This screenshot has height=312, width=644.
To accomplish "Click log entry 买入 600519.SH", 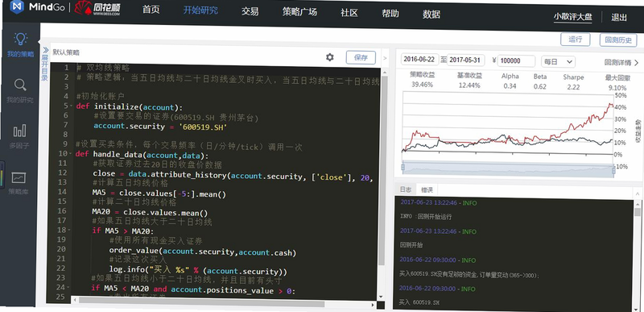I will pos(419,302).
